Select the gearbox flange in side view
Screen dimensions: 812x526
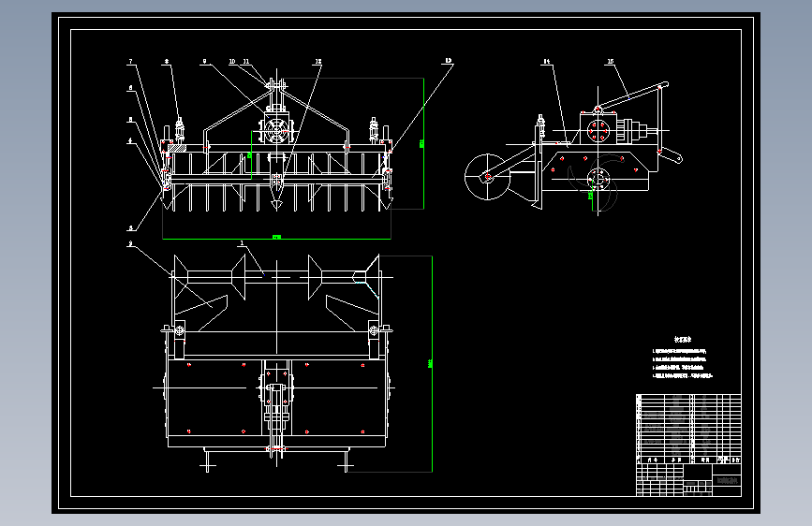coord(598,130)
